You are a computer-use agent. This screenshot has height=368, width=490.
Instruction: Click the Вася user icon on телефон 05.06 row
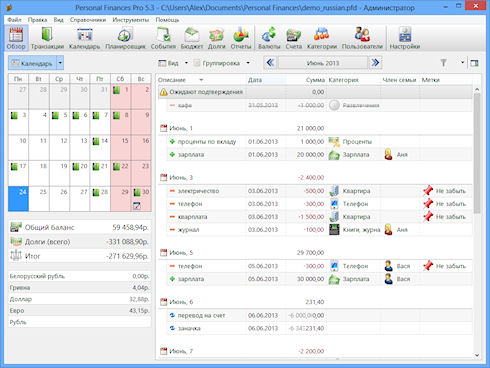click(x=388, y=266)
